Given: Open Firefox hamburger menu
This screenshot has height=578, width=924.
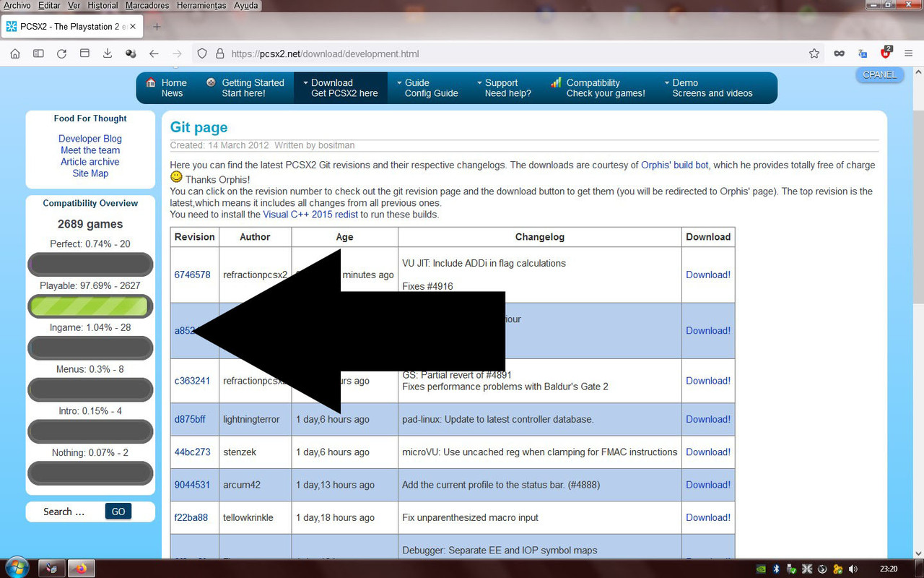Looking at the screenshot, I should click(x=909, y=53).
